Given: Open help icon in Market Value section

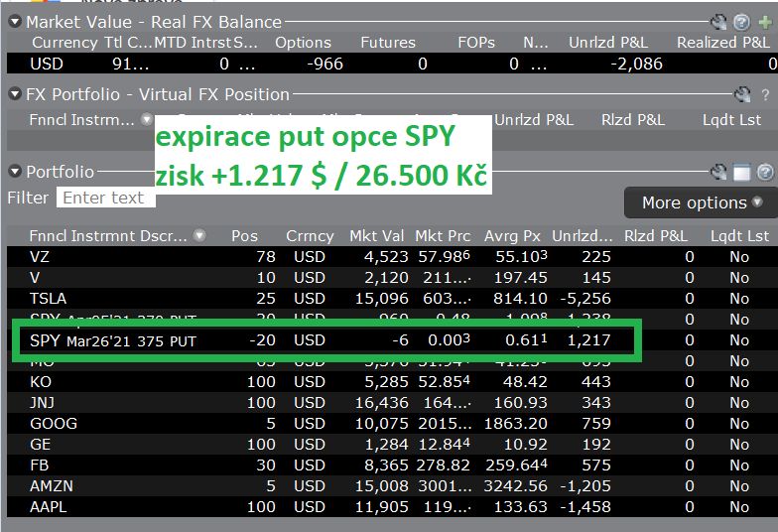Looking at the screenshot, I should point(741,22).
